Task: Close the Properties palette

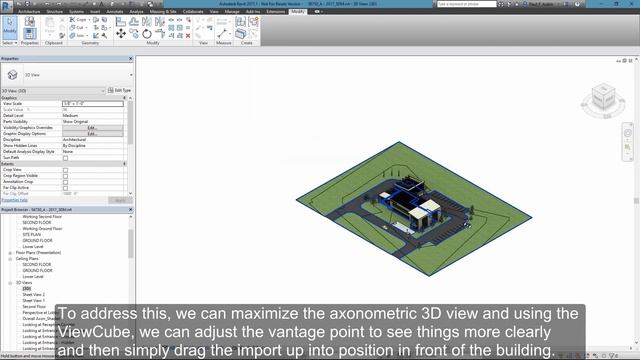Action: pyautogui.click(x=131, y=59)
